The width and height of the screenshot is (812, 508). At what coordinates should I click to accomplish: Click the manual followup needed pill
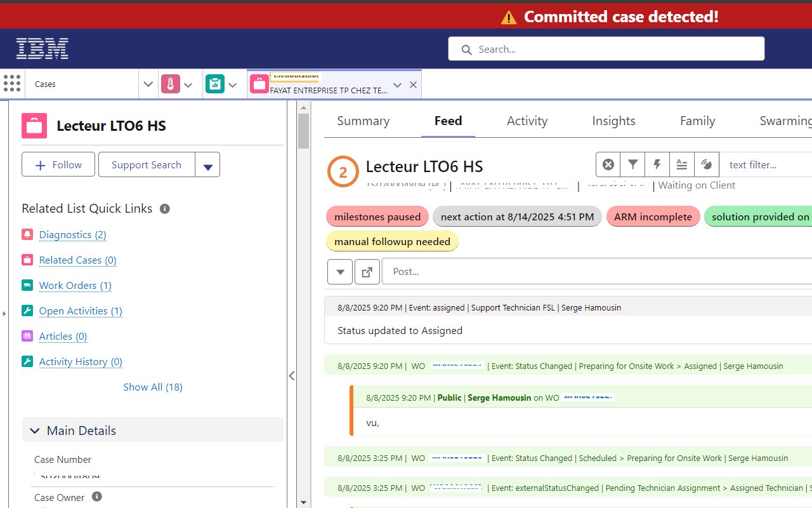click(392, 241)
